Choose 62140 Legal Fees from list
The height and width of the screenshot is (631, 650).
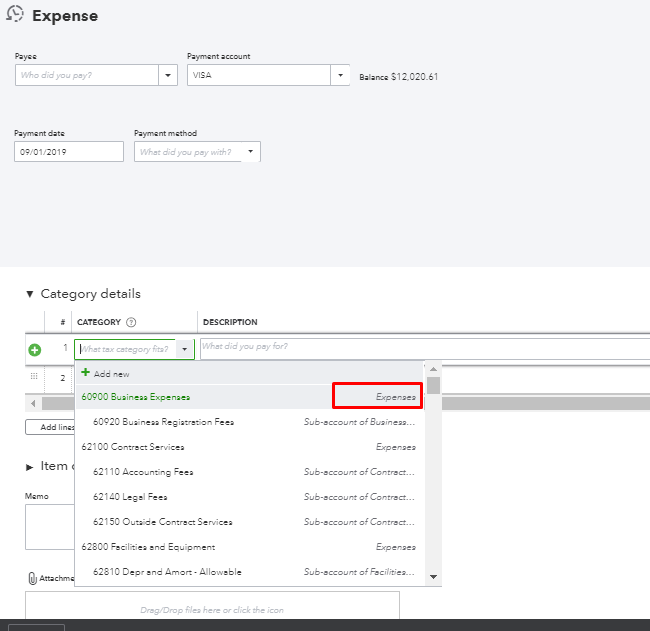pos(130,497)
